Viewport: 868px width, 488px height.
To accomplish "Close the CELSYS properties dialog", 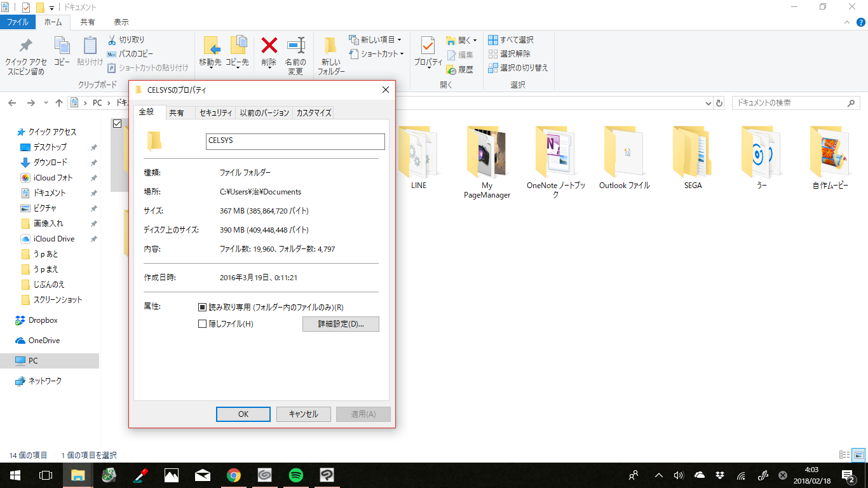I will (385, 90).
